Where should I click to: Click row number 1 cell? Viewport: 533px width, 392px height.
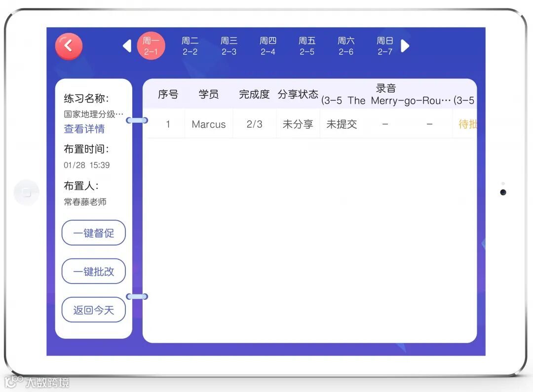tap(168, 124)
